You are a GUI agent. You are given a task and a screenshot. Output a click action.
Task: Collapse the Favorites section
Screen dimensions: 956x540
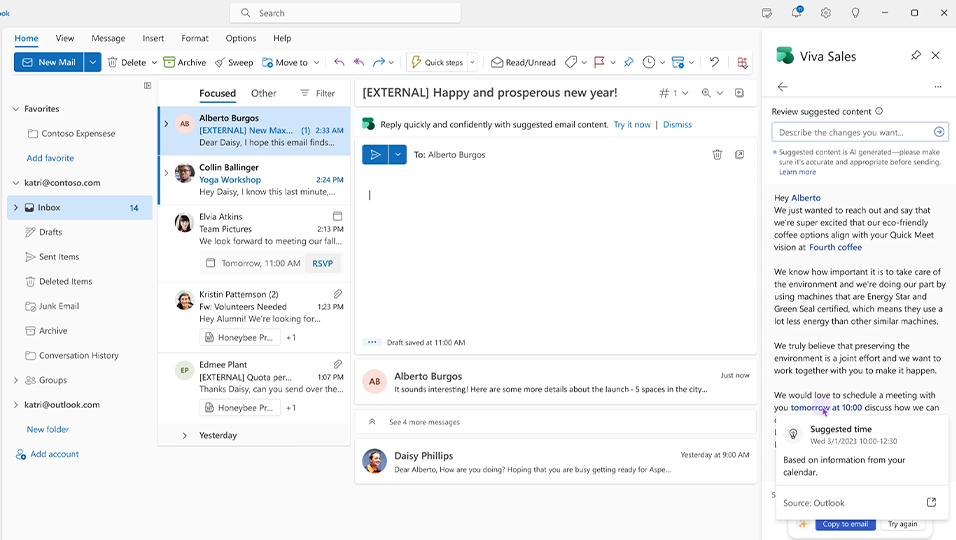[x=16, y=109]
